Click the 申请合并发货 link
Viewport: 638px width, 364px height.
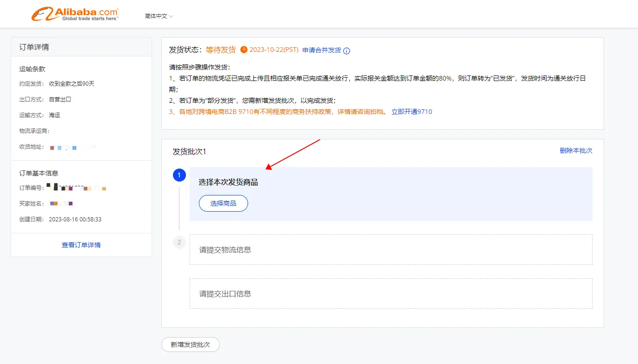click(x=321, y=50)
